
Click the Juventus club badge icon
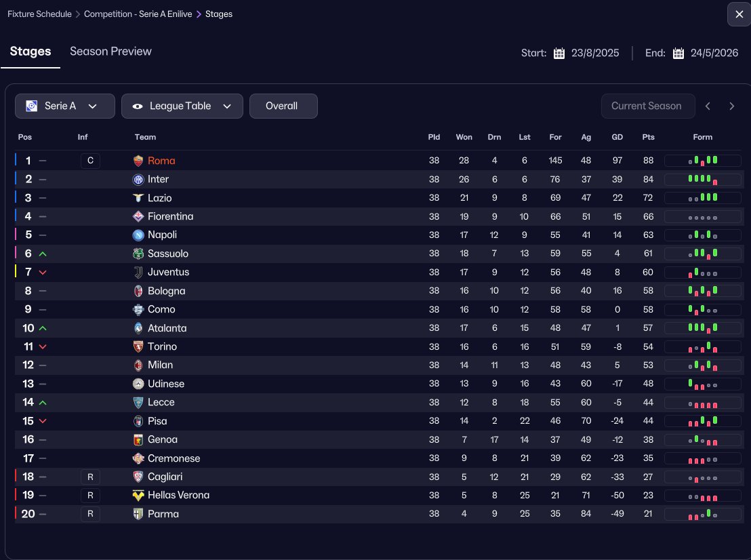(138, 273)
